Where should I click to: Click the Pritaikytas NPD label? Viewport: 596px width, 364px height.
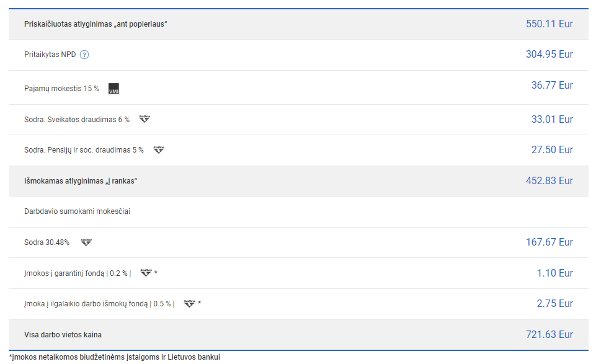50,55
